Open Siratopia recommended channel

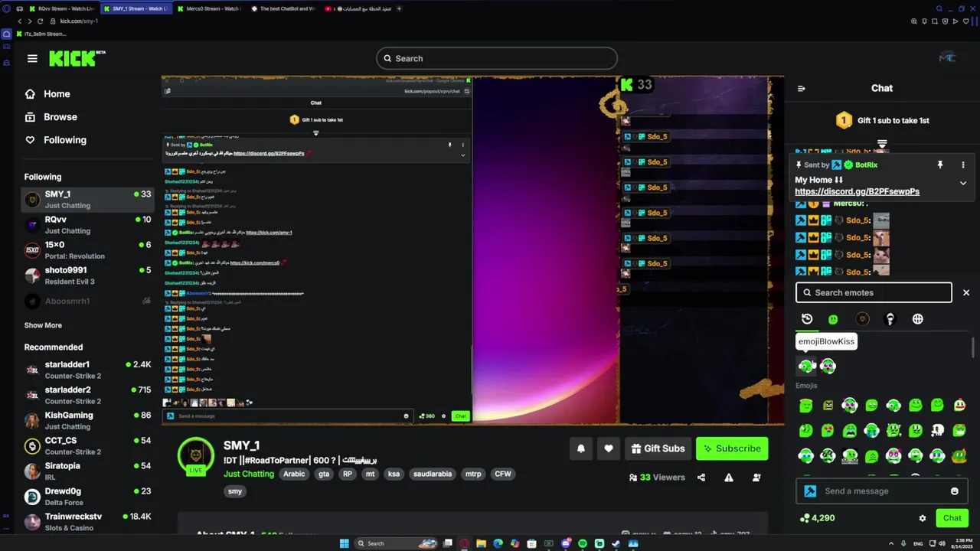point(87,471)
